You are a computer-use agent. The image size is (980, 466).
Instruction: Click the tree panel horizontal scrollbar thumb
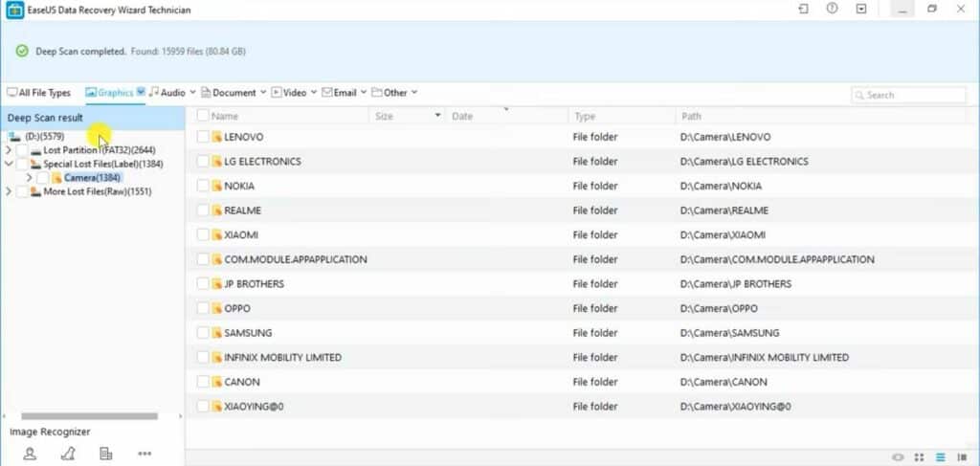point(89,416)
